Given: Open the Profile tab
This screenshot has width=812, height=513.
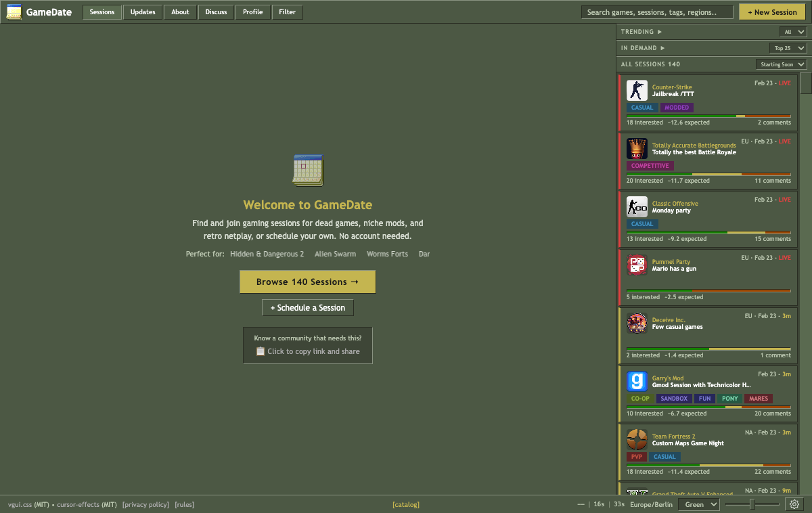Looking at the screenshot, I should tap(253, 12).
